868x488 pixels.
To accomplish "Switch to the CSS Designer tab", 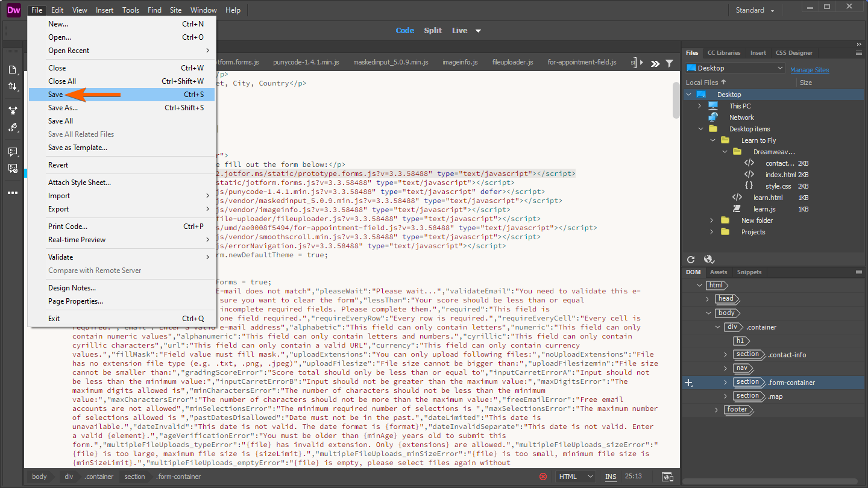I will [x=794, y=53].
